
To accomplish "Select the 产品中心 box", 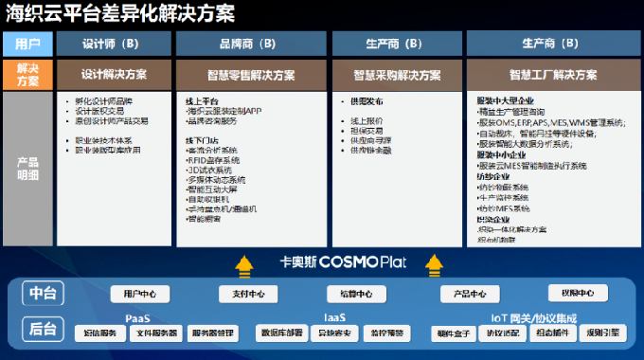I will (x=470, y=295).
